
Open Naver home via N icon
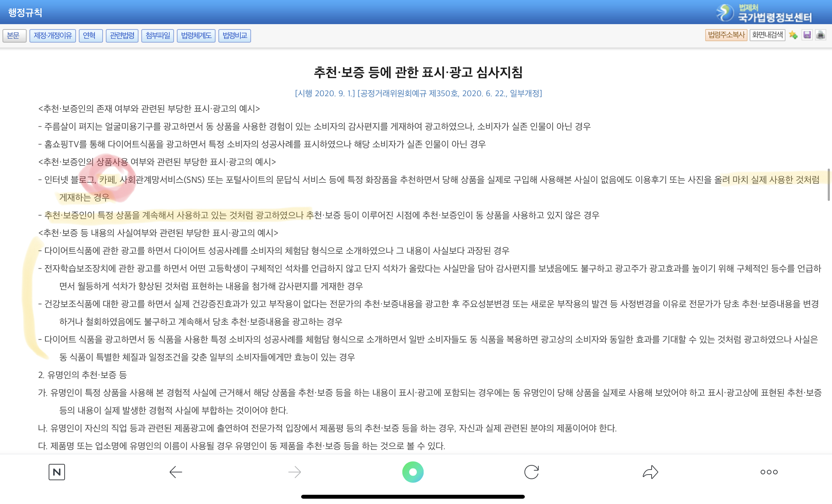coord(57,472)
